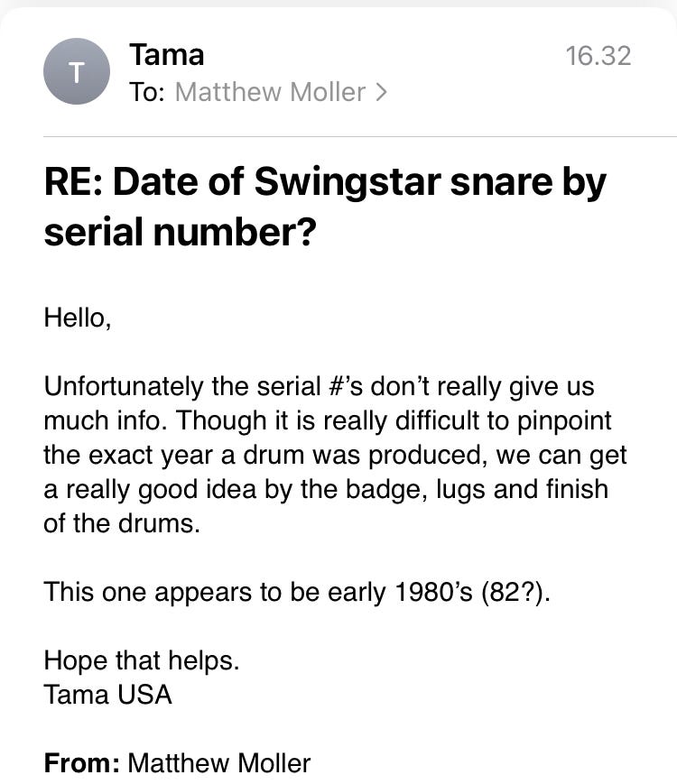Click the line "the exact year a drum was produced"
The height and width of the screenshot is (784, 677).
pos(335,455)
